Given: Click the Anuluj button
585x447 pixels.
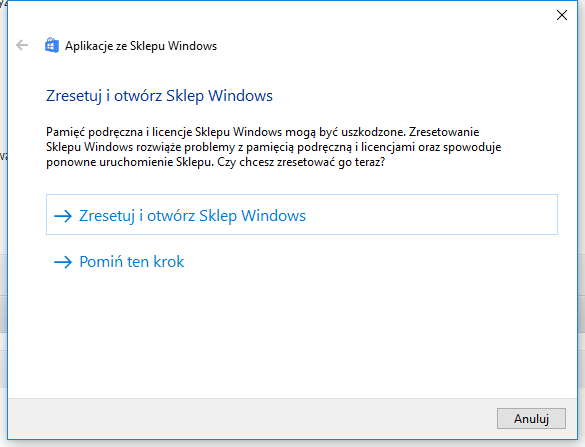Looking at the screenshot, I should pyautogui.click(x=531, y=419).
